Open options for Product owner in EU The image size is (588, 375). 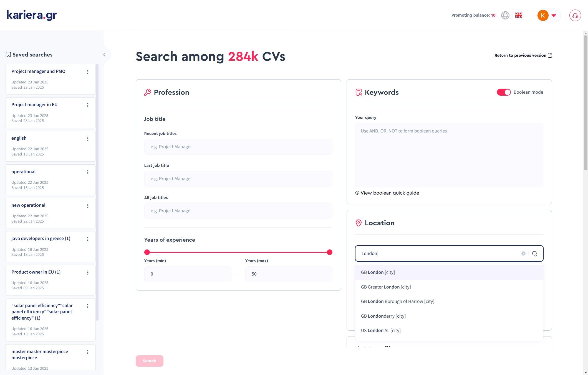[x=88, y=273]
